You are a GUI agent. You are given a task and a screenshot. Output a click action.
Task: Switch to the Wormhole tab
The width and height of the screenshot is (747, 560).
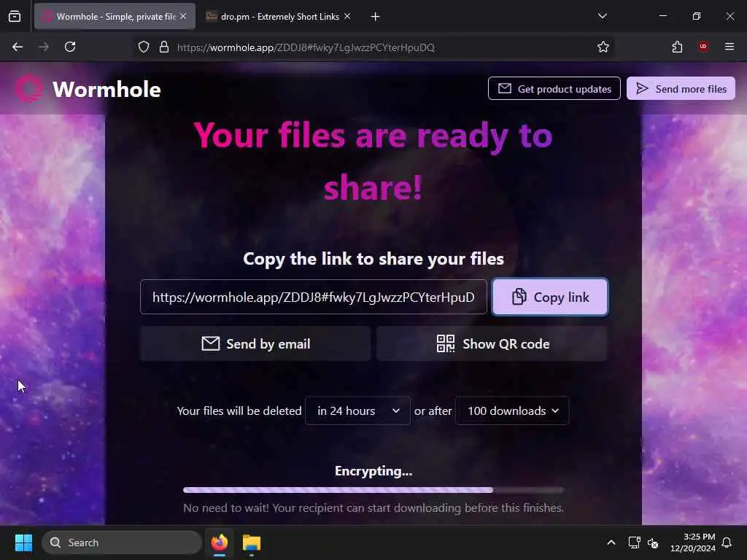[x=115, y=17]
